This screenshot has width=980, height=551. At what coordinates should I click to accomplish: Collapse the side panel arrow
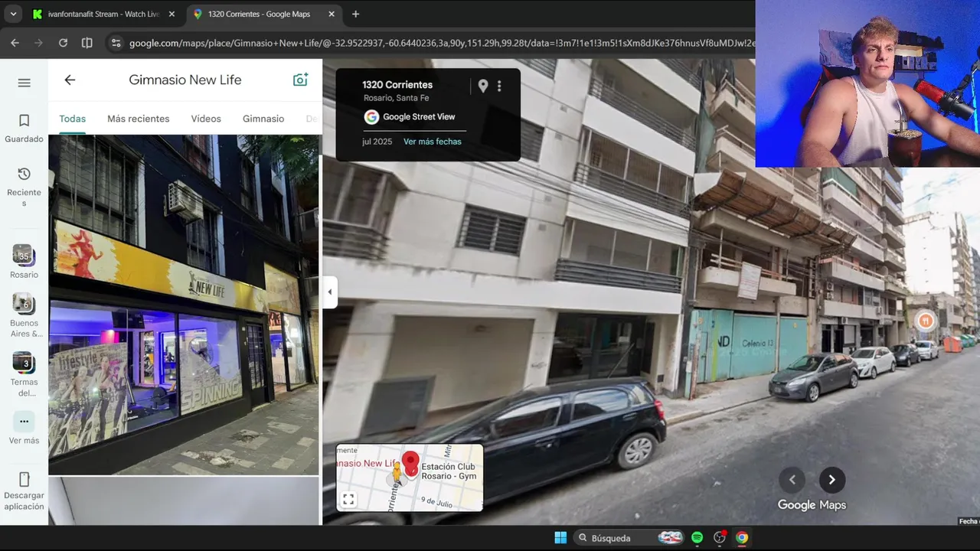click(x=330, y=292)
